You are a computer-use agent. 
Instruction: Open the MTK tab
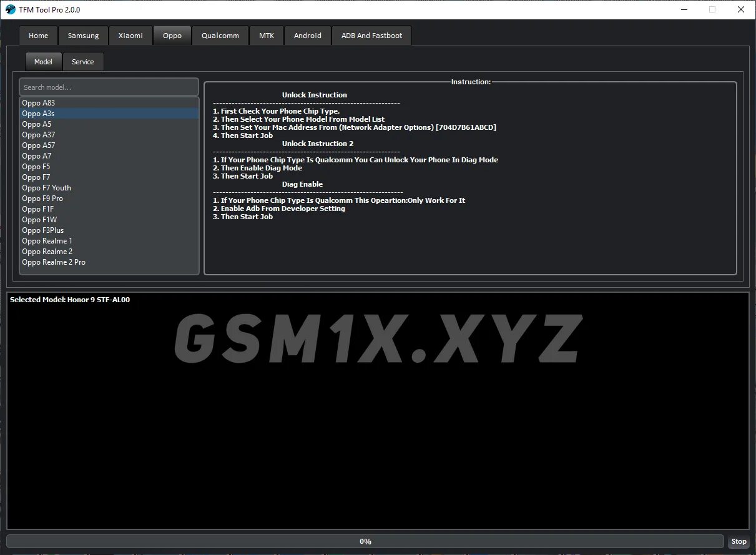[x=267, y=36]
